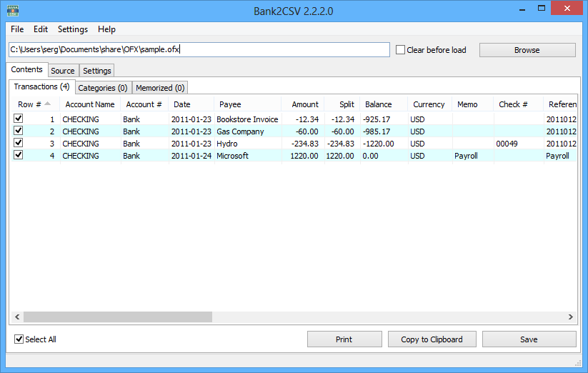This screenshot has height=373, width=588.
Task: Uncheck the Bookstore Invoice row checkbox
Action: (19, 119)
